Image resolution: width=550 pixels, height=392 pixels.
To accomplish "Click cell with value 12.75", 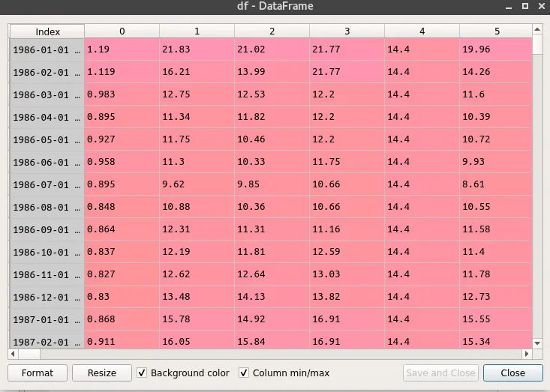I will click(x=197, y=94).
